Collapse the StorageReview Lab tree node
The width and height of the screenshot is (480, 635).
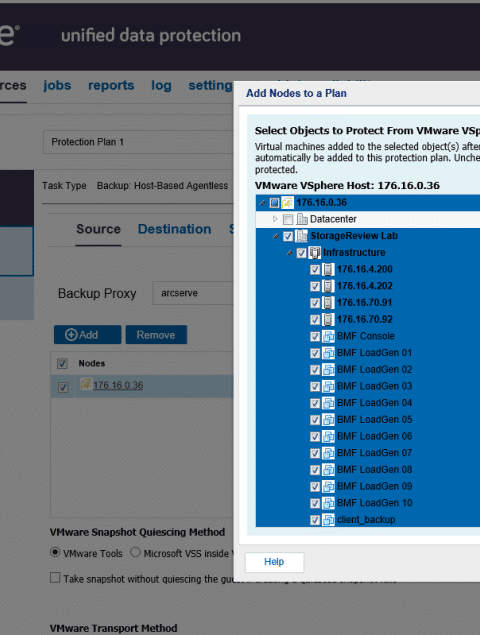click(276, 236)
